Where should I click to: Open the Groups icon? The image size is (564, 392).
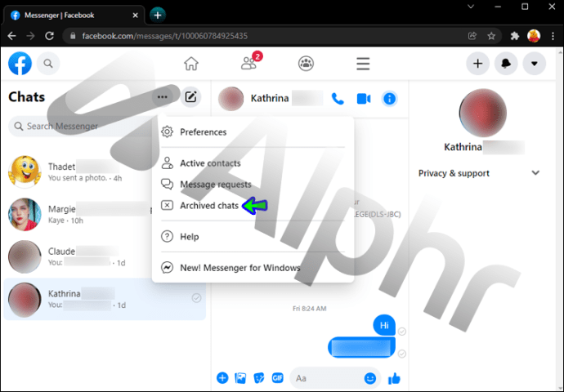click(306, 64)
